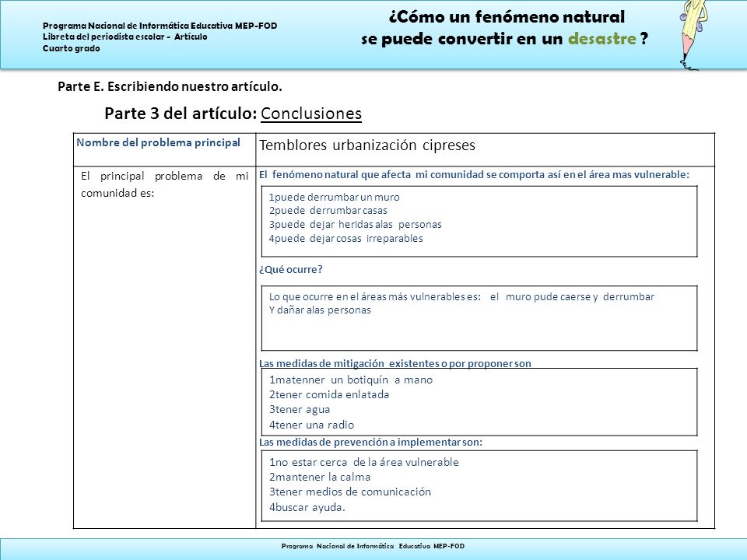Click 'Las medidas de prevención a implementar son:' heading
The width and height of the screenshot is (747, 560).
coord(370,442)
